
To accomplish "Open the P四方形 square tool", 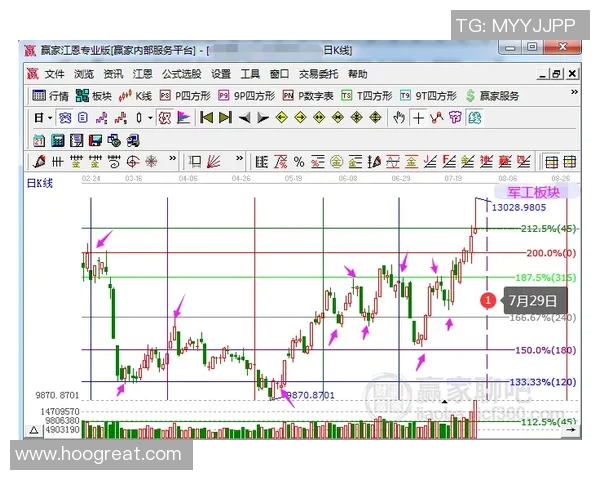I will tap(183, 96).
